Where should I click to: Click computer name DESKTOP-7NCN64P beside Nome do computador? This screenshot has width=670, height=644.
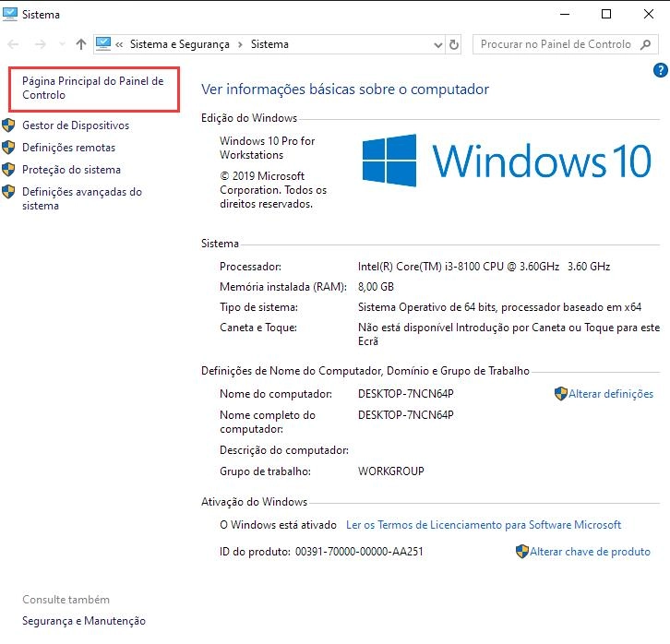point(406,394)
